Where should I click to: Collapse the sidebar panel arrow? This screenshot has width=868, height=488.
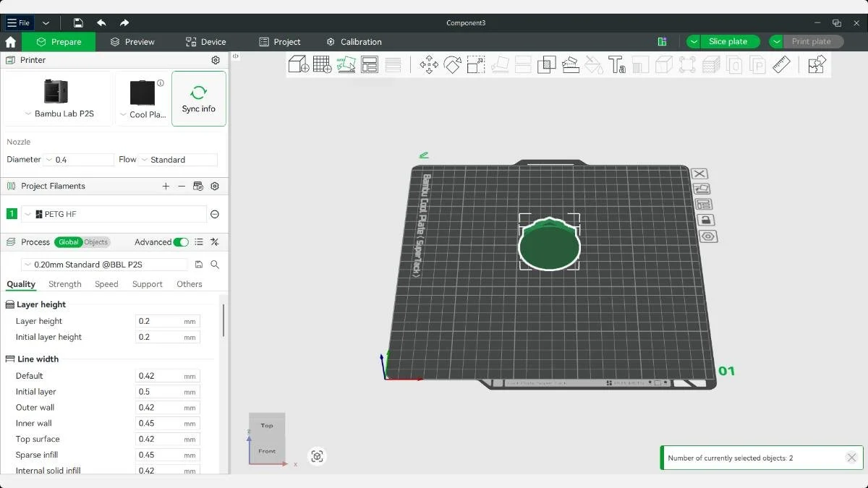coord(236,56)
